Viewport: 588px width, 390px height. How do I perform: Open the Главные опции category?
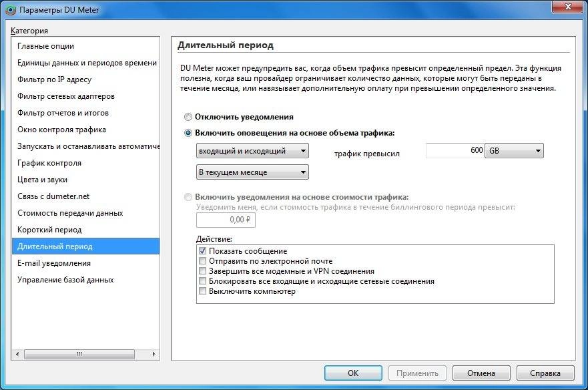(85, 46)
